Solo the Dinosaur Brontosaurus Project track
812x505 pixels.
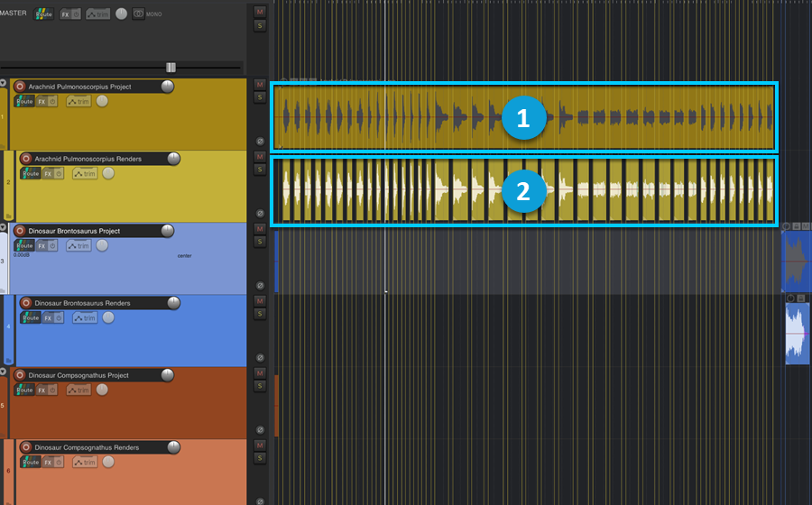coord(260,242)
